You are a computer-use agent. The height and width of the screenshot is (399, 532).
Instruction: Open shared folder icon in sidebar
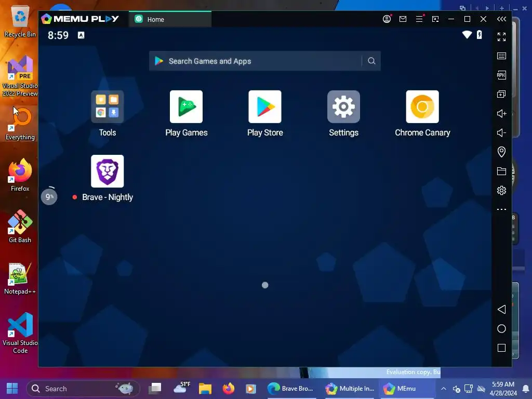(x=501, y=171)
